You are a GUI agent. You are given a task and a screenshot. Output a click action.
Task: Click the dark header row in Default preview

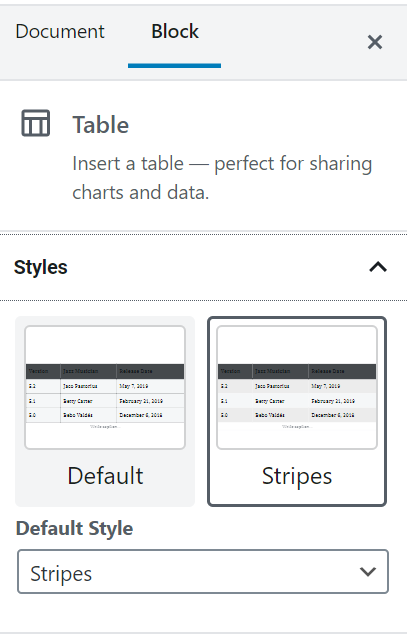click(x=105, y=371)
